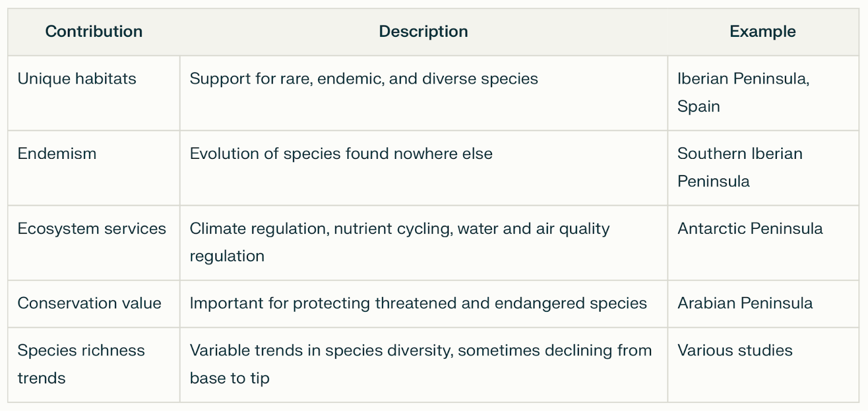Click the Example column header
The height and width of the screenshot is (411, 868).
(763, 31)
